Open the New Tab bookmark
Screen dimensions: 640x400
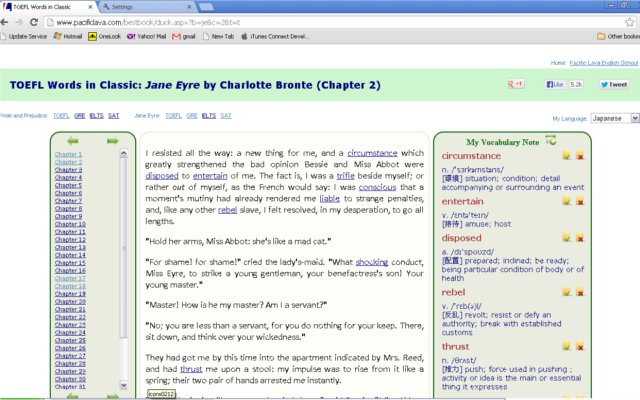coord(218,36)
